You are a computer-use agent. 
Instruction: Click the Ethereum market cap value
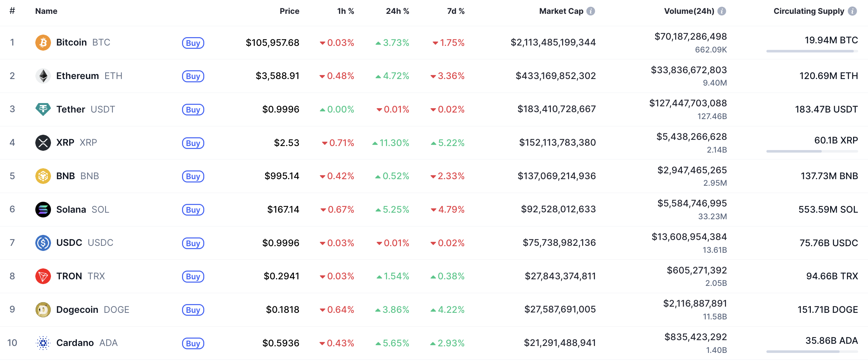pyautogui.click(x=556, y=76)
